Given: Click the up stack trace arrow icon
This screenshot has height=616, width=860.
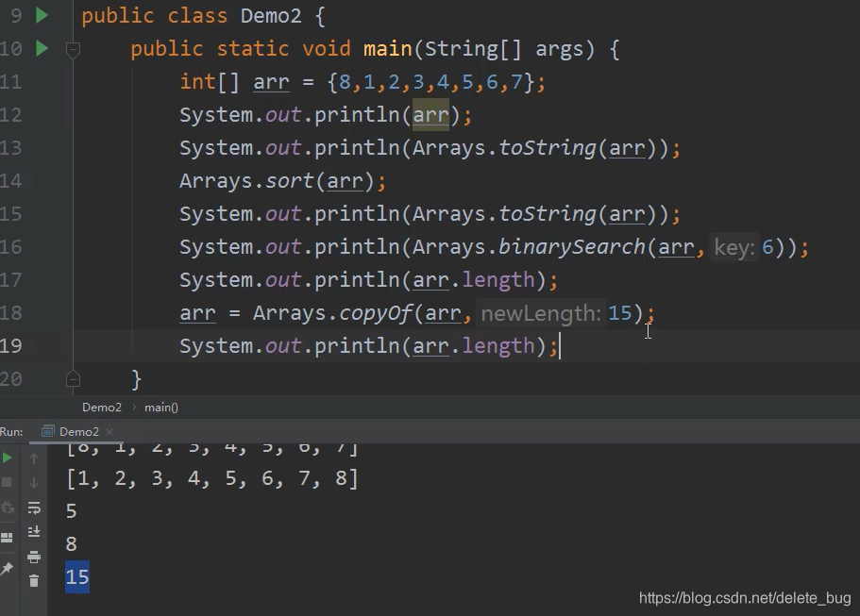Looking at the screenshot, I should (34, 458).
